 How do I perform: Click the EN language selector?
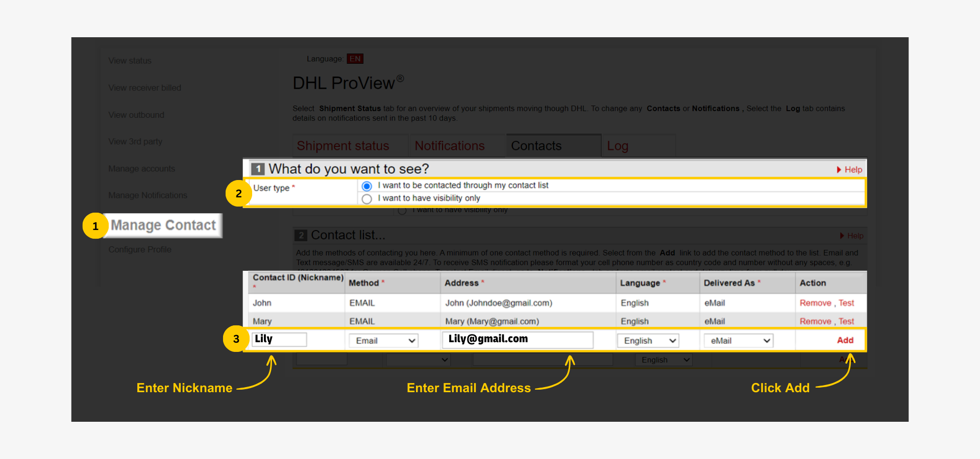tap(355, 59)
